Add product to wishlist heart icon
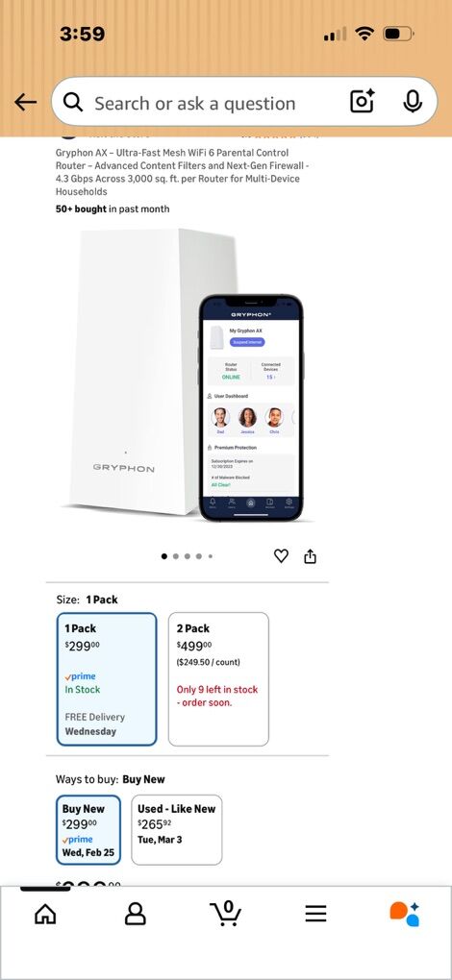Viewport: 452px width, 980px height. point(282,555)
